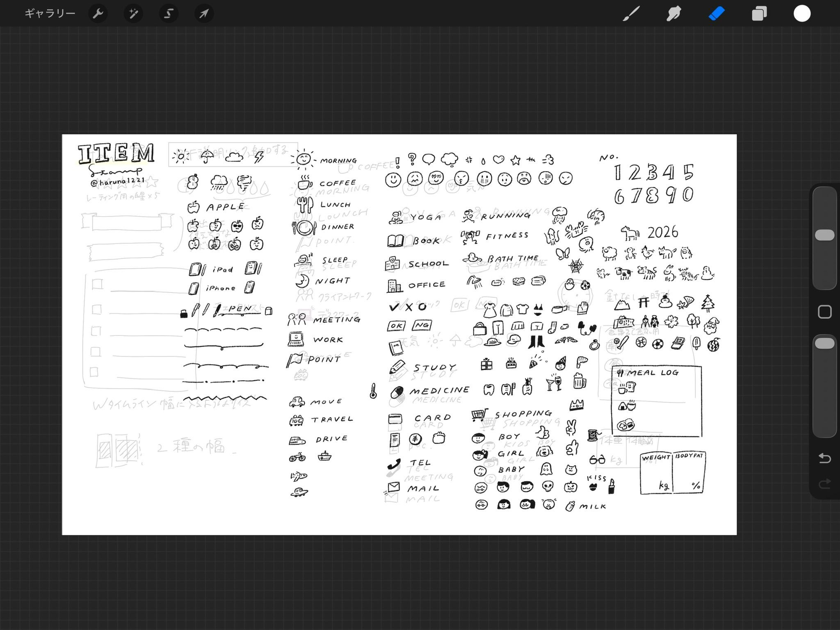This screenshot has height=630, width=840.
Task: Open the white color picker circle
Action: click(802, 14)
